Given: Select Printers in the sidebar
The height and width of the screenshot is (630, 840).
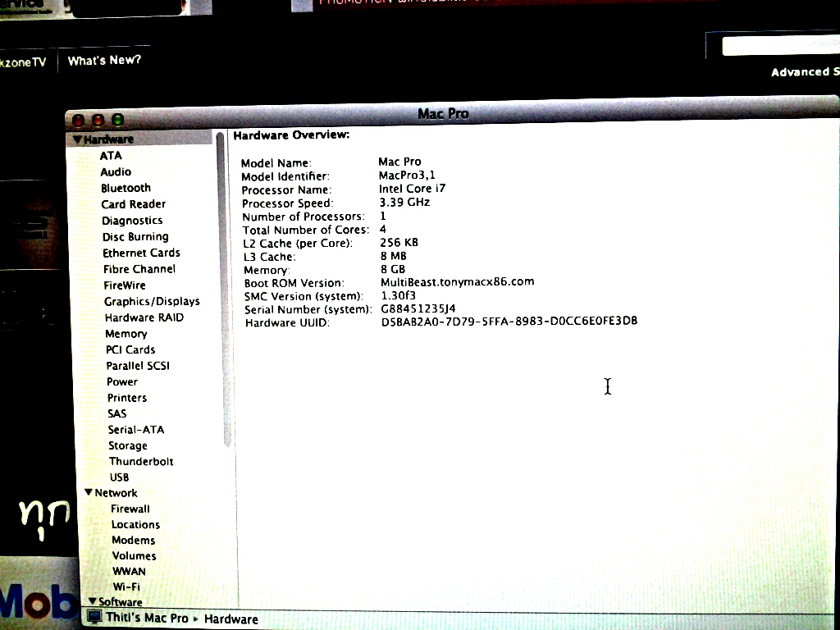Looking at the screenshot, I should coord(127,398).
